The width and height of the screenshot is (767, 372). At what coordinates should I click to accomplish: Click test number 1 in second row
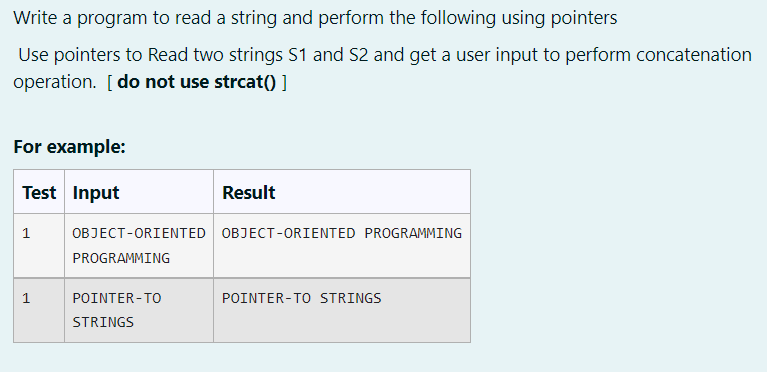point(26,298)
